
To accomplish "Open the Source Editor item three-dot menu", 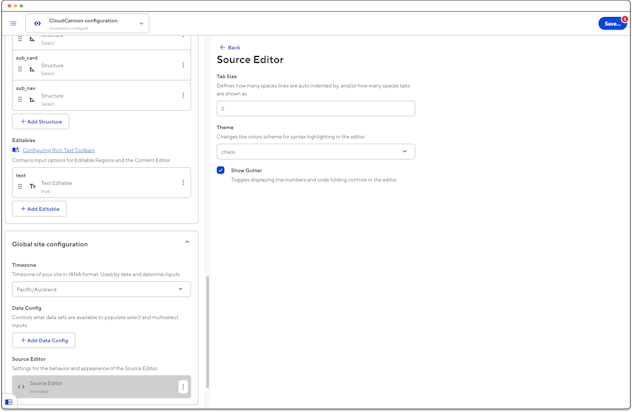I will point(183,387).
